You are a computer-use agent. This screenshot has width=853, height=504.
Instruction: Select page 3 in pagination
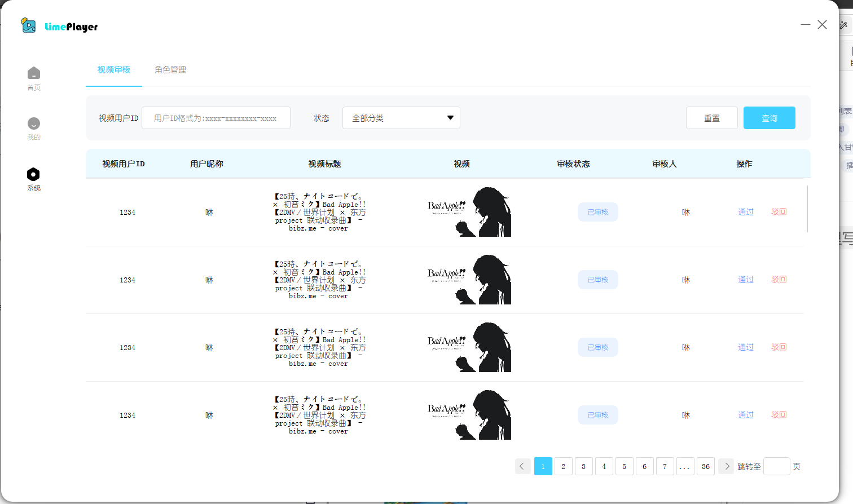point(584,466)
